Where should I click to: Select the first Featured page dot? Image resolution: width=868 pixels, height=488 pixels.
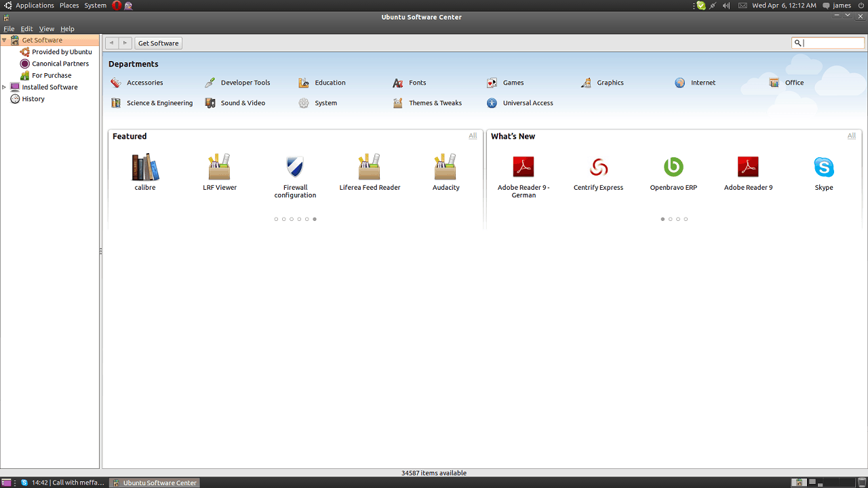pos(276,219)
